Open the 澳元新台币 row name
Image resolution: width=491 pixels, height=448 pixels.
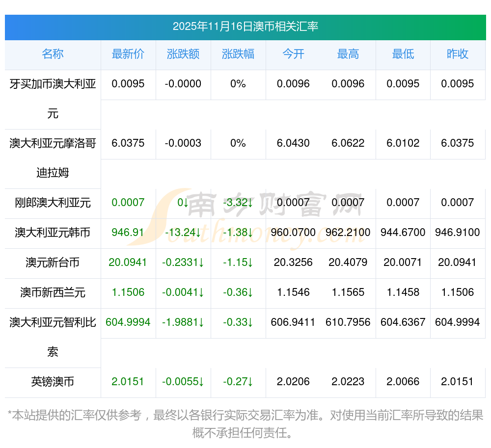click(x=53, y=263)
